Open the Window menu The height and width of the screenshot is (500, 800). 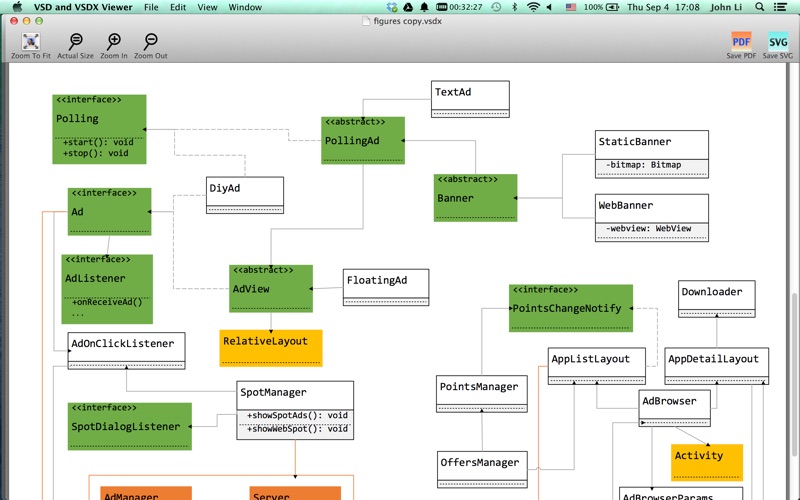pos(245,7)
